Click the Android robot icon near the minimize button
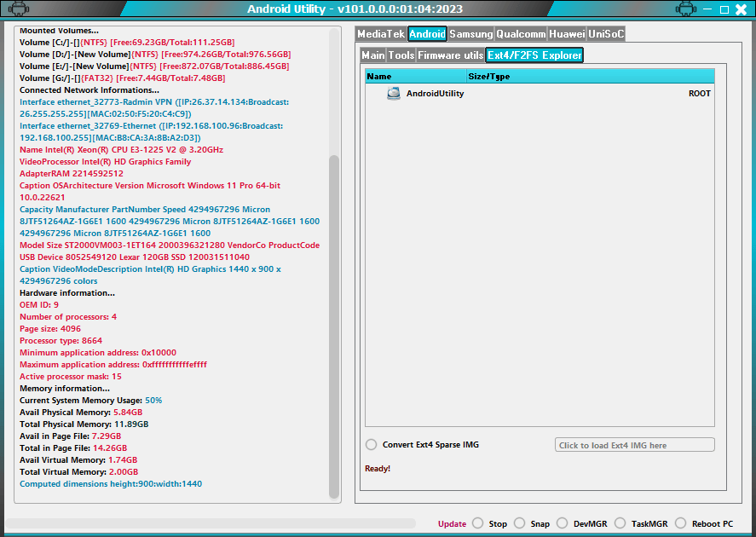This screenshot has width=756, height=537. pyautogui.click(x=687, y=9)
